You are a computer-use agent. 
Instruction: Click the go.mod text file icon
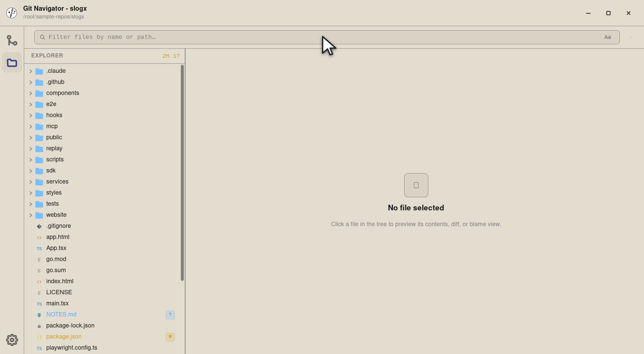tap(39, 259)
